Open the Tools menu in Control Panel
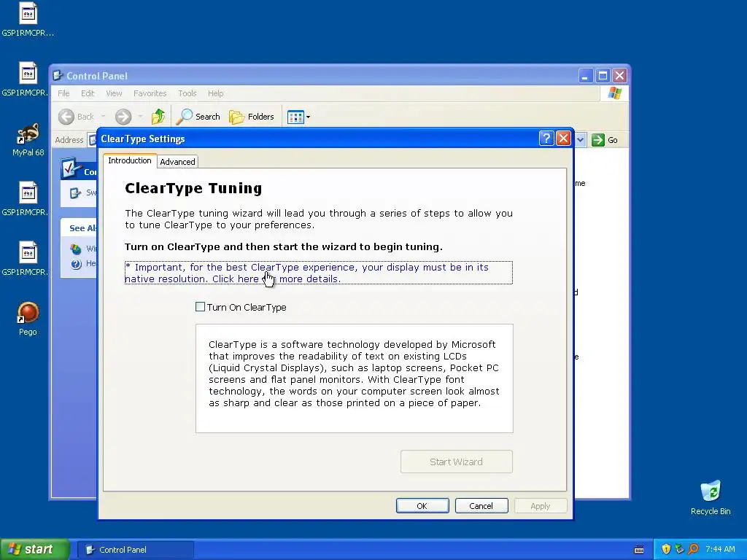Image resolution: width=747 pixels, height=560 pixels. click(187, 93)
